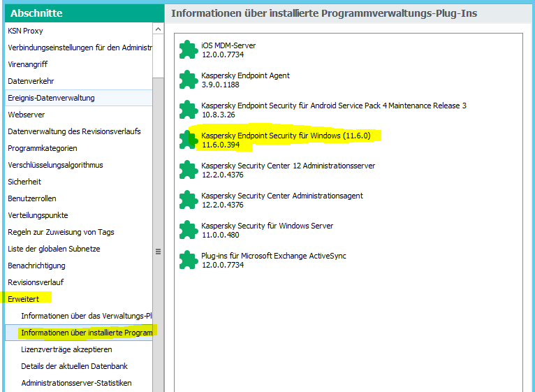Select the Erweitert section

(x=79, y=299)
